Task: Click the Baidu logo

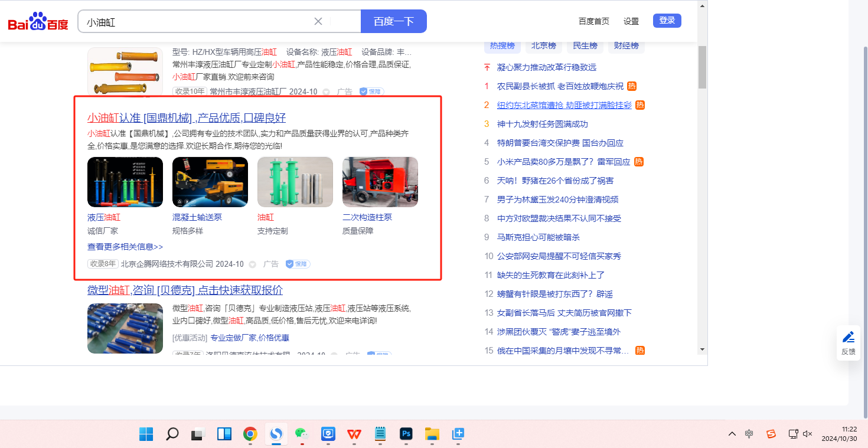Action: point(38,22)
